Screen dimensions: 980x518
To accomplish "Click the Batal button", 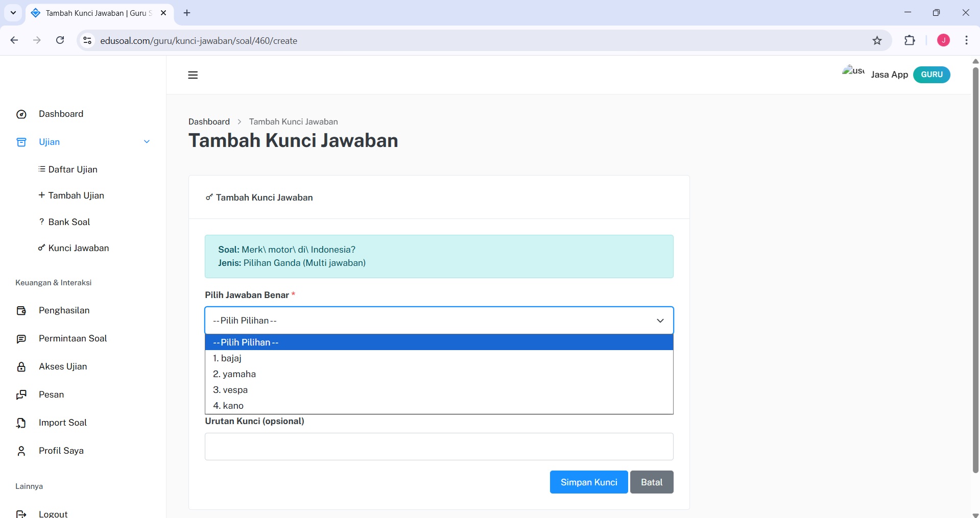I will click(x=651, y=482).
